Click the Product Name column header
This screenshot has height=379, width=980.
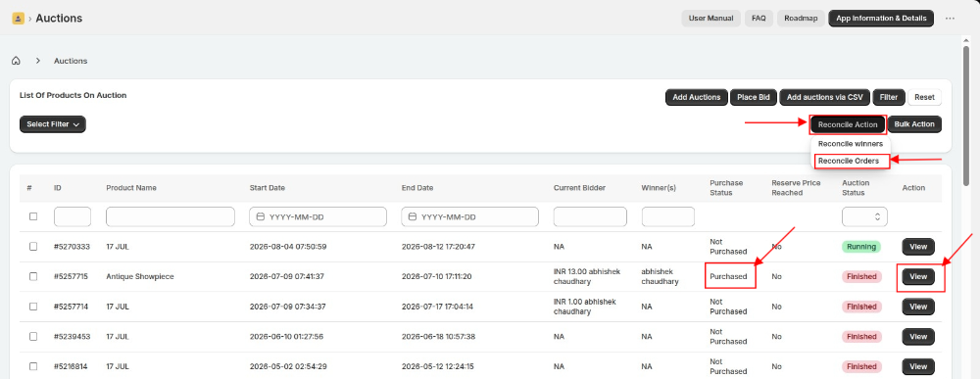coord(131,188)
